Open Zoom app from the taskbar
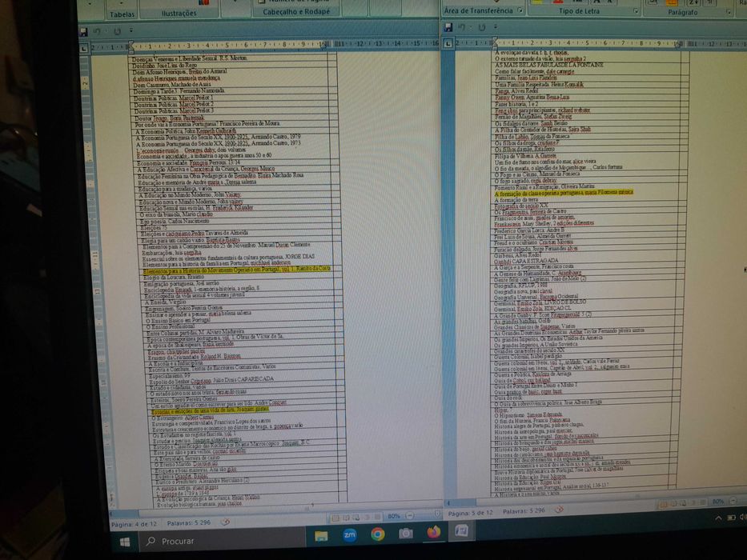The width and height of the screenshot is (747, 560). coord(350,534)
